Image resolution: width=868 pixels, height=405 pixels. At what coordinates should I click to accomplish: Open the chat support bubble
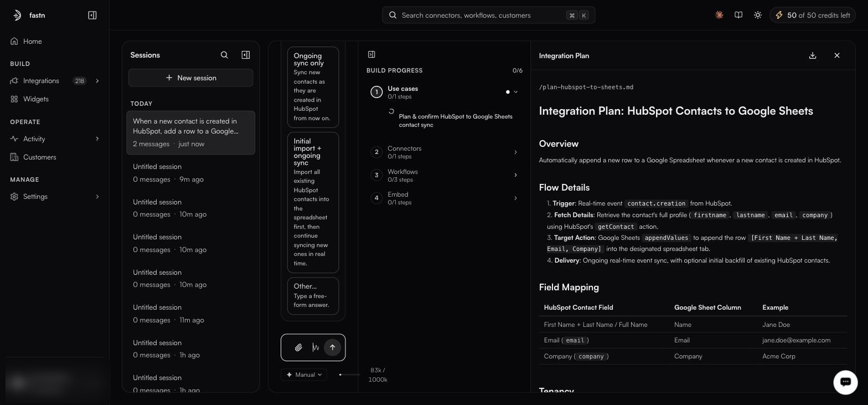(845, 382)
